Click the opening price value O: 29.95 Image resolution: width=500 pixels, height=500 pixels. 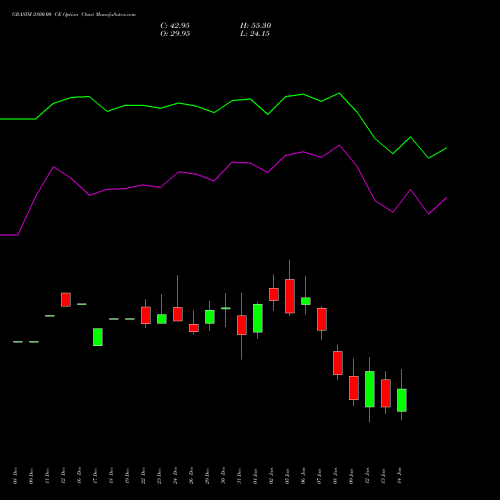tap(175, 34)
